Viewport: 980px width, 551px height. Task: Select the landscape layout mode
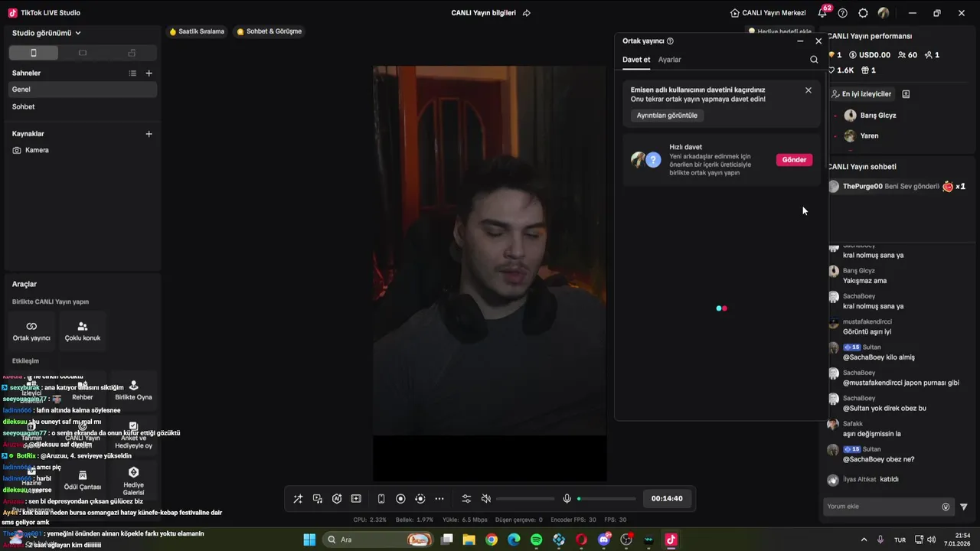(83, 53)
